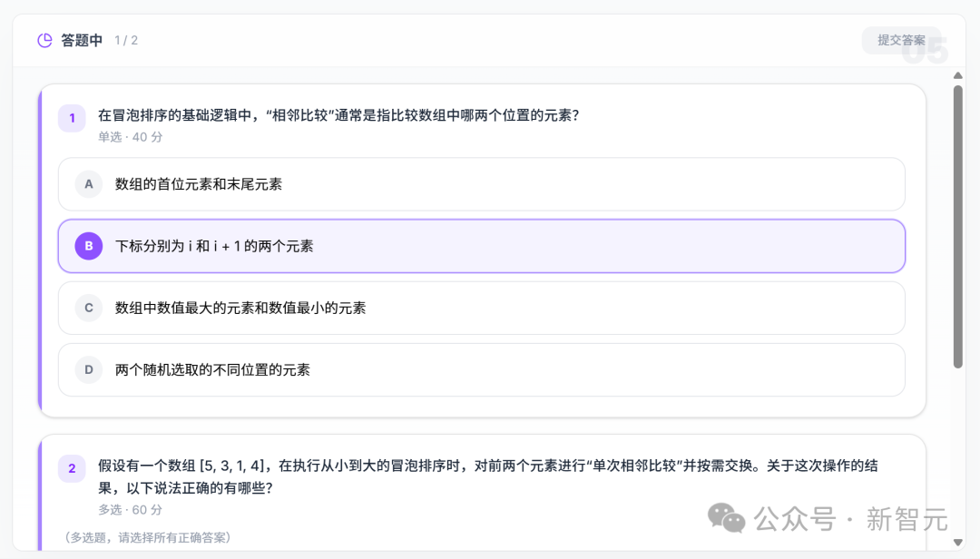Click the letter C circle icon
This screenshot has width=980, height=559.
(x=88, y=308)
